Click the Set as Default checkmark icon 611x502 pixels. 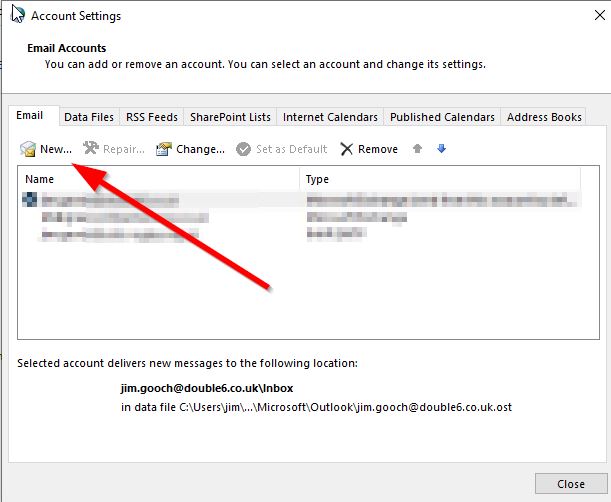(243, 149)
